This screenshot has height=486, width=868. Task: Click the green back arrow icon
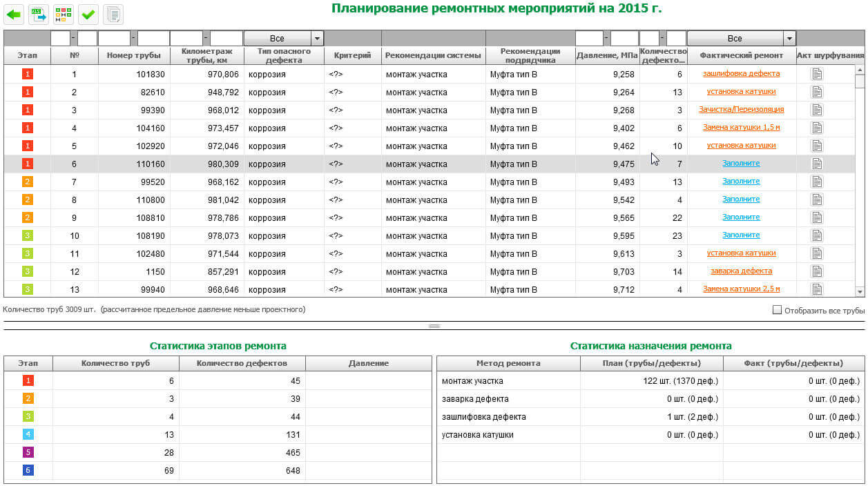pyautogui.click(x=14, y=14)
